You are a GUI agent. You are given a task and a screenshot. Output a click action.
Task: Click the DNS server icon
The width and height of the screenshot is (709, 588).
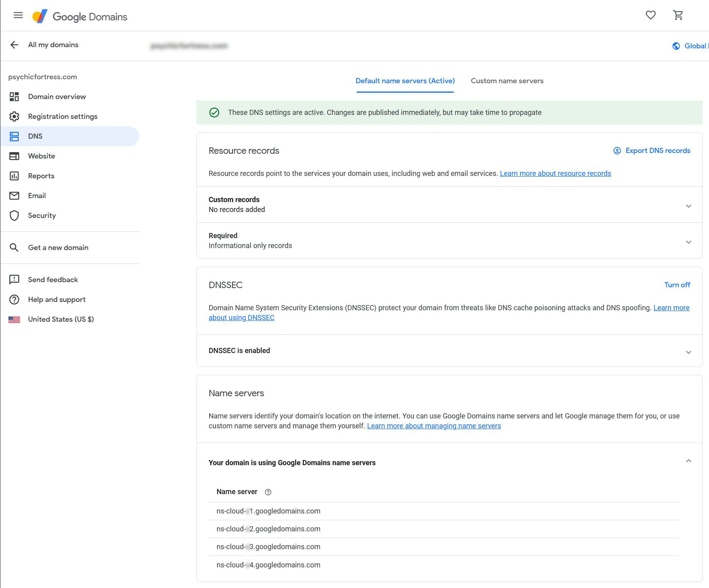[14, 136]
